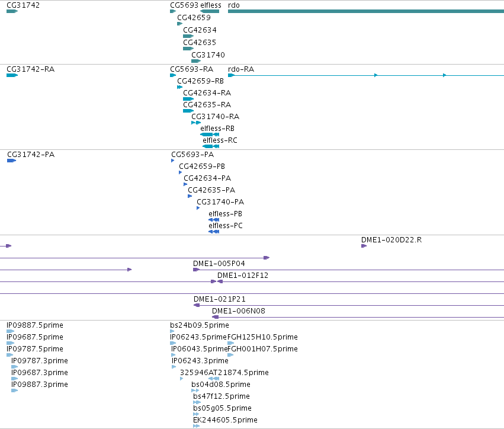This screenshot has width=504, height=429.
Task: Click the rdo gene label
Action: click(x=234, y=5)
